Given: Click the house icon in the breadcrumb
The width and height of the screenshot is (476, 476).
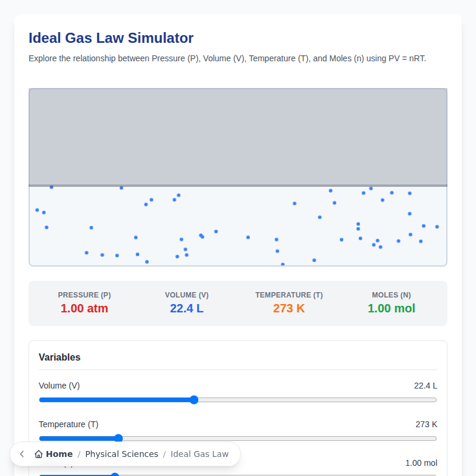Looking at the screenshot, I should tap(39, 454).
